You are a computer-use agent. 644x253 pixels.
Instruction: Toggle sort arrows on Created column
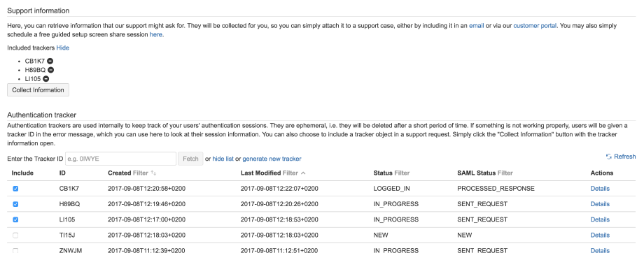point(153,173)
